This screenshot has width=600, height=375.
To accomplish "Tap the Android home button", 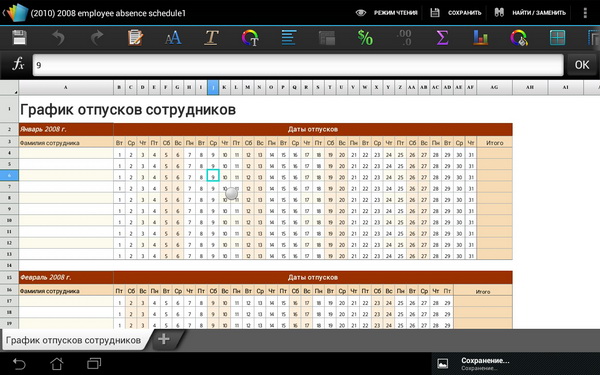I will click(x=57, y=363).
